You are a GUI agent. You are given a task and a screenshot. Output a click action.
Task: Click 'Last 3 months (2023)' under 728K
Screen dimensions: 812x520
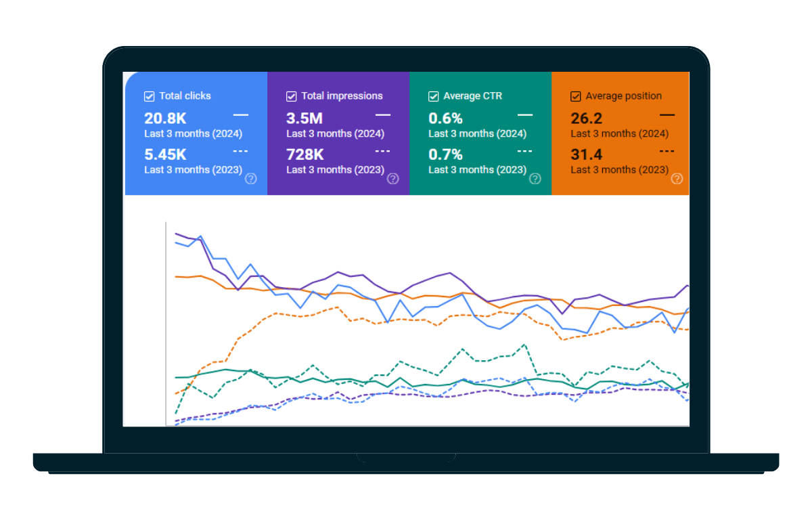pos(336,170)
